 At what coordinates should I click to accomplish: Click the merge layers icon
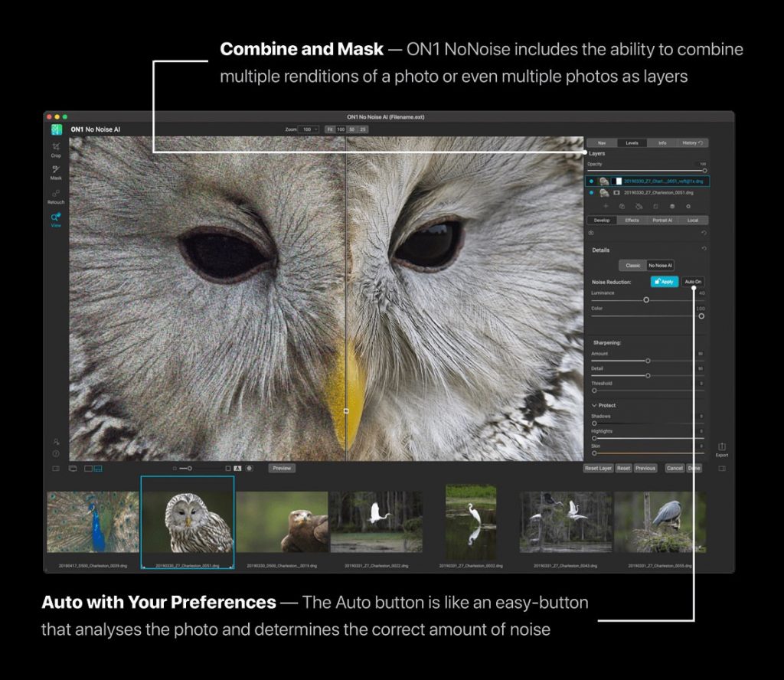pos(655,206)
